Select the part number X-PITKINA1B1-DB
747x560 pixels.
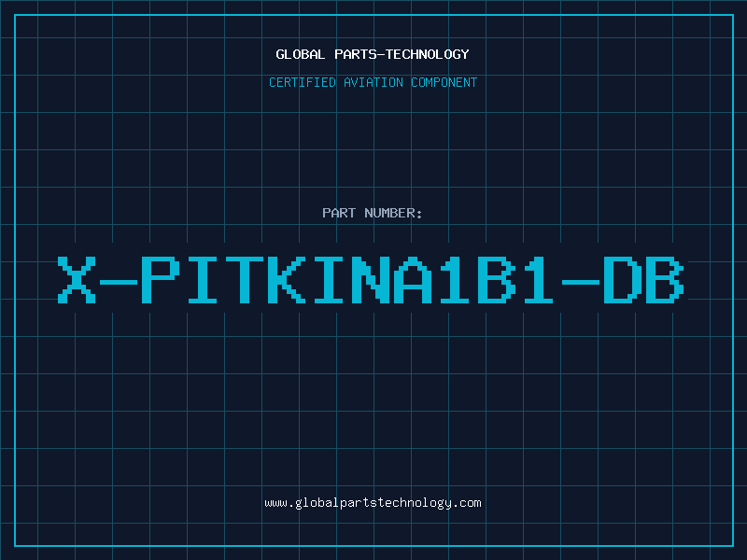pos(371,280)
